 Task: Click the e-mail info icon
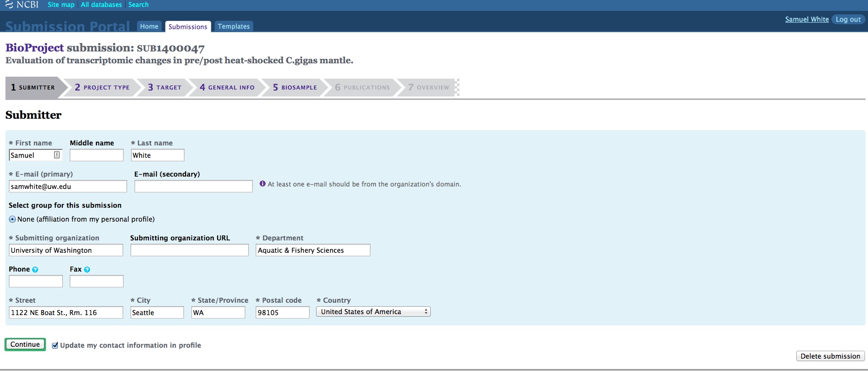(x=263, y=184)
